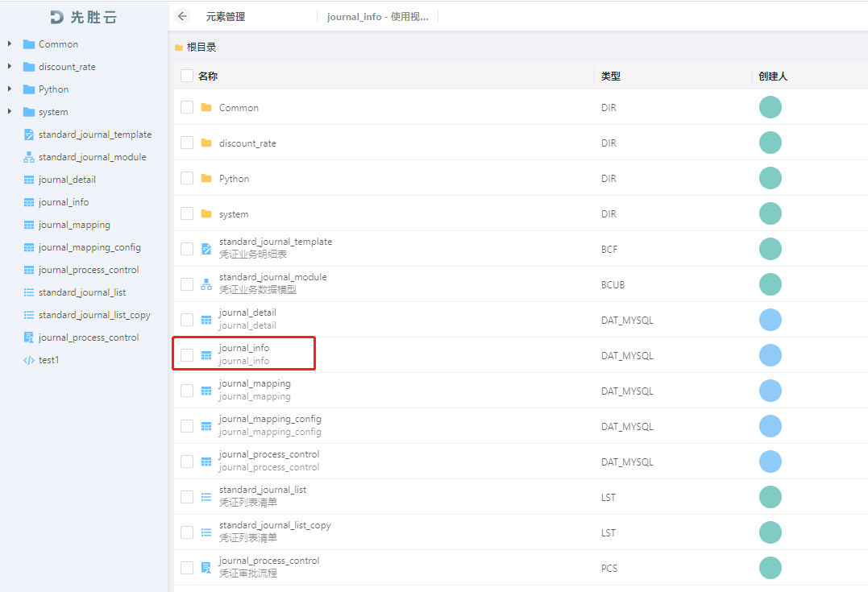
Task: Expand the Python folder tree node
Action: [x=10, y=89]
